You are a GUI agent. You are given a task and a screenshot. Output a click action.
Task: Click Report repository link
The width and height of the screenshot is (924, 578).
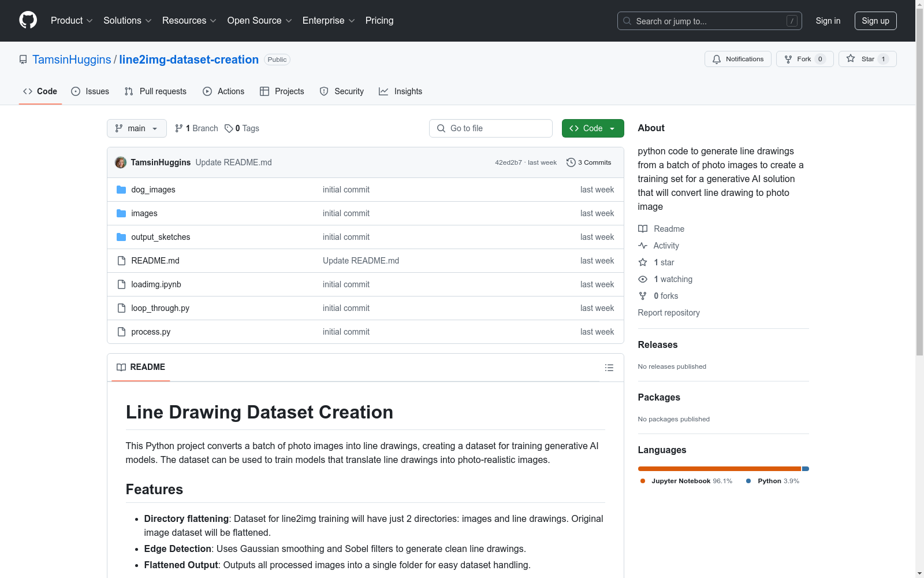[669, 313]
